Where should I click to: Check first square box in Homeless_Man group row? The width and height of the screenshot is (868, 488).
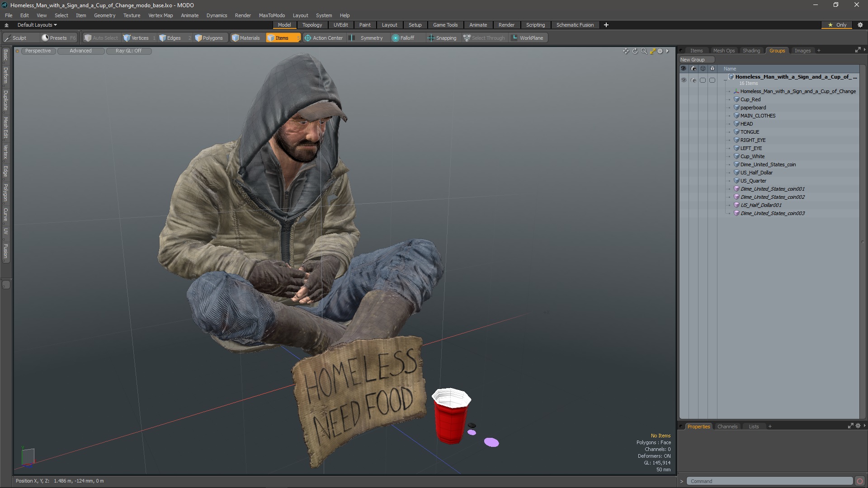(x=703, y=80)
